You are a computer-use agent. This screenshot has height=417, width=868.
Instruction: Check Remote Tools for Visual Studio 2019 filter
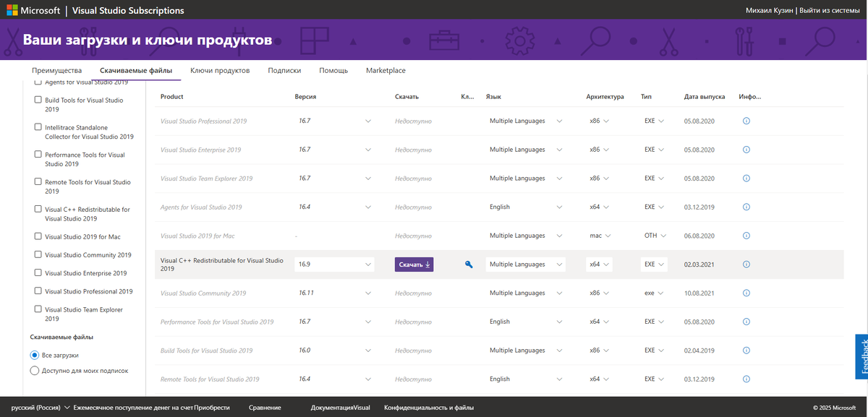click(38, 182)
